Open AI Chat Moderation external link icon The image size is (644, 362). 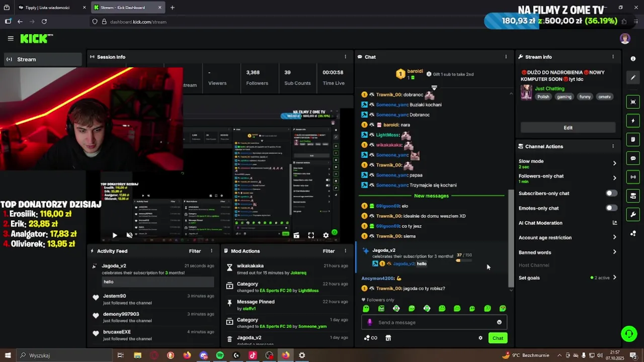[614, 223]
